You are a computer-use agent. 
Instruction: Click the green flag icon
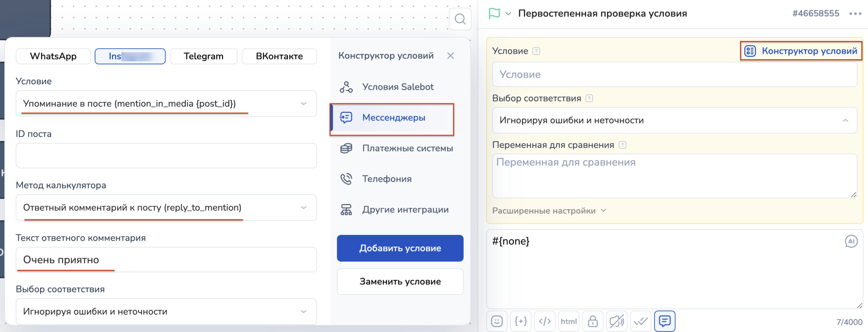tap(494, 14)
